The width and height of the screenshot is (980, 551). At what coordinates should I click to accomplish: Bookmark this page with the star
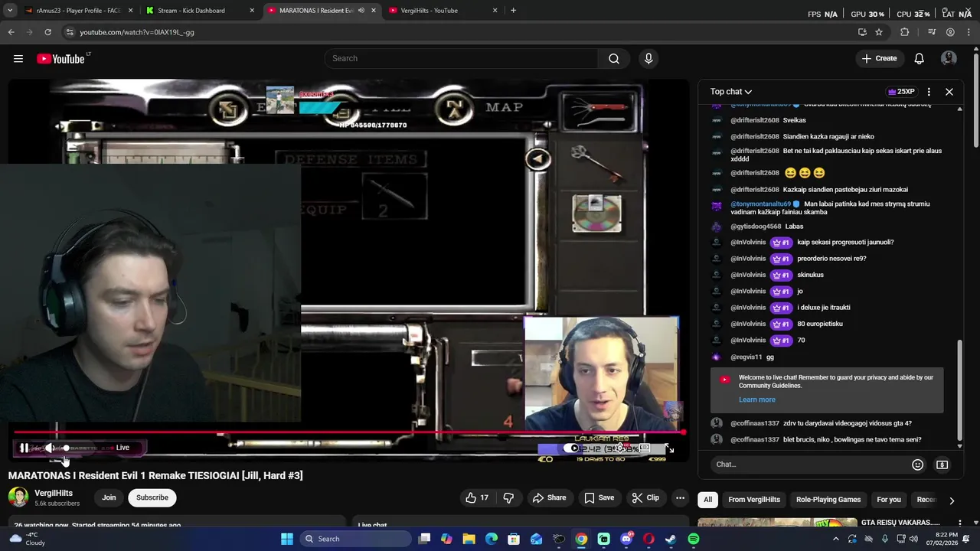[x=879, y=32]
